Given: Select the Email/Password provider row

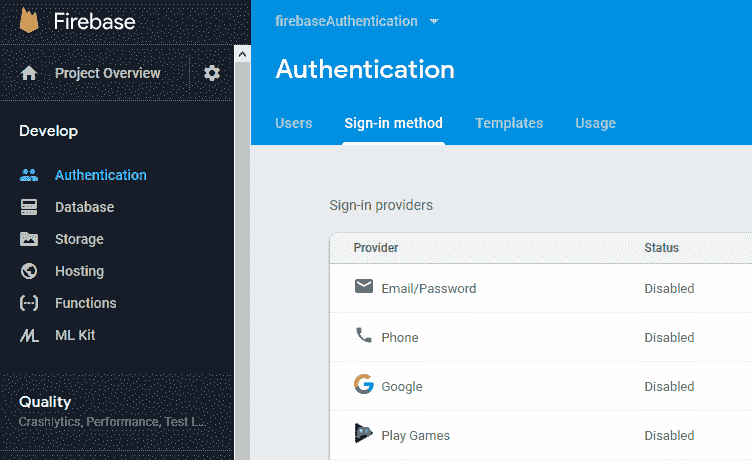Looking at the screenshot, I should (x=540, y=288).
